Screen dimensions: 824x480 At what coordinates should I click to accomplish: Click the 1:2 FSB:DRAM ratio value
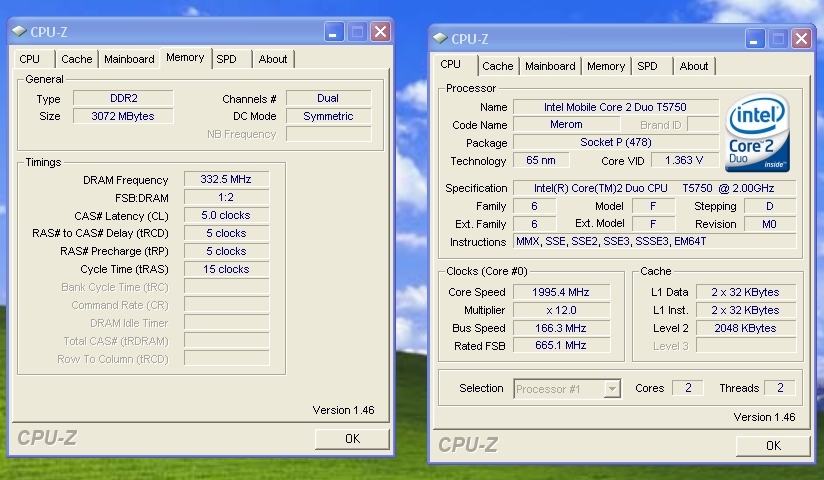tap(226, 197)
